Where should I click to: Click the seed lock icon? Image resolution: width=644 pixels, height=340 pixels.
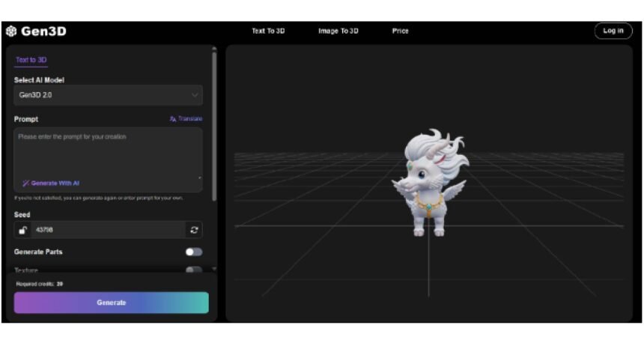click(23, 230)
